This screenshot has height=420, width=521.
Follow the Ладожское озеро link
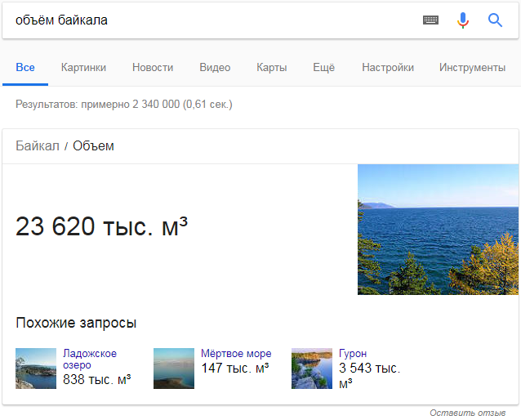coord(90,360)
